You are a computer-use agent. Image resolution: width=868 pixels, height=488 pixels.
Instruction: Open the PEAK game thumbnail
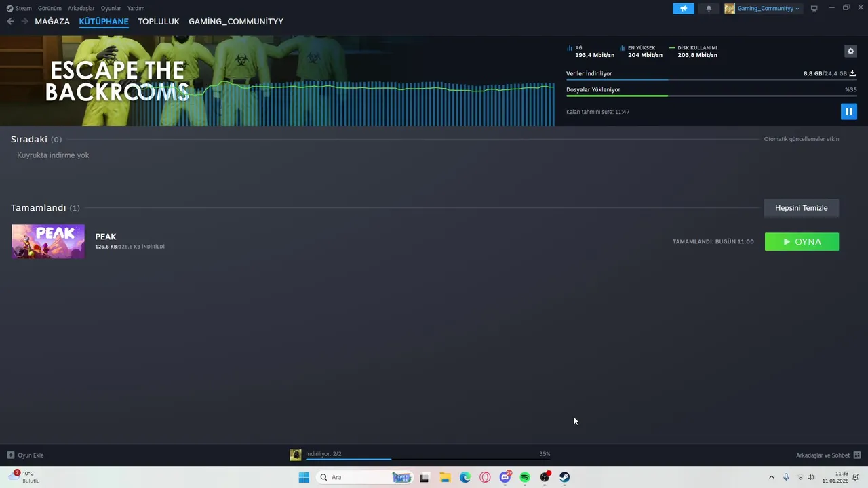pos(48,241)
